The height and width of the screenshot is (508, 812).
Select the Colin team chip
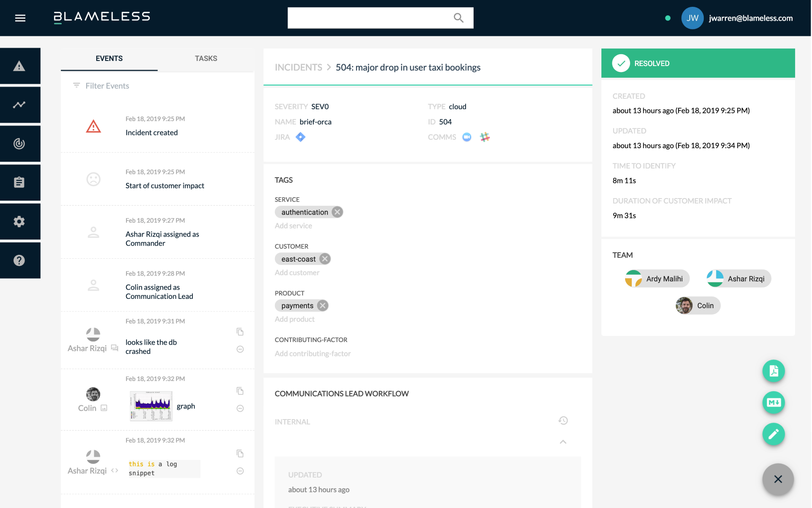point(698,306)
